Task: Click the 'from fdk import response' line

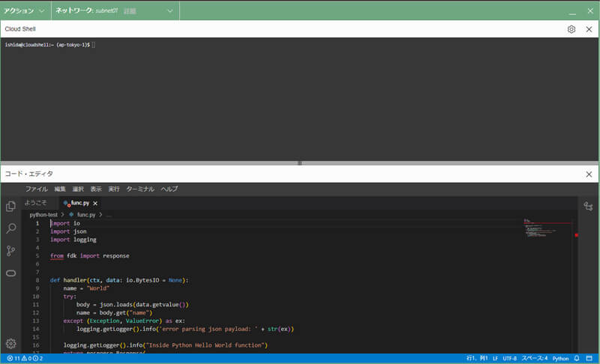Action: pyautogui.click(x=89, y=256)
